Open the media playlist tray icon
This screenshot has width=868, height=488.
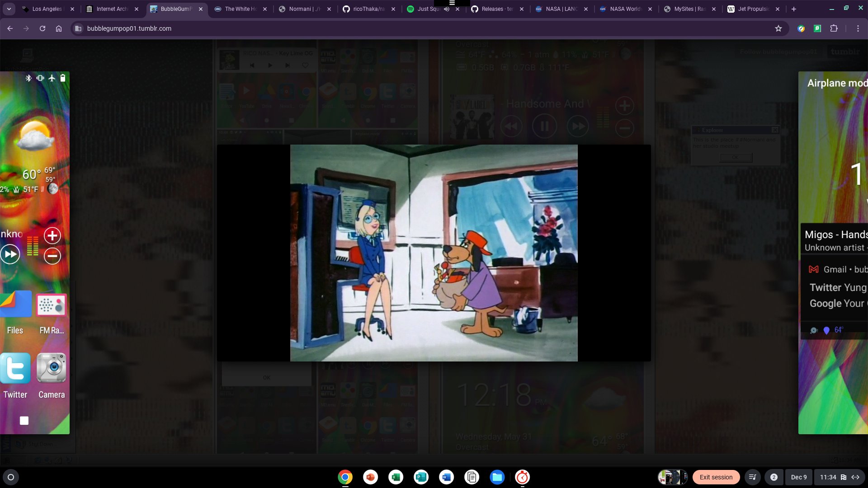click(x=753, y=477)
